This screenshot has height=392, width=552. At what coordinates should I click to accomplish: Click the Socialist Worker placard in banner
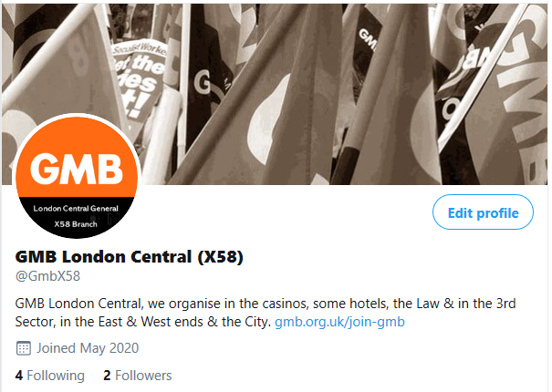(x=139, y=77)
